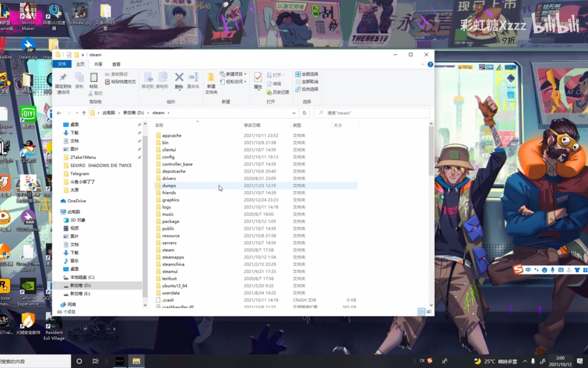Click Invert selection (反向选择) in ribbon

click(x=307, y=89)
